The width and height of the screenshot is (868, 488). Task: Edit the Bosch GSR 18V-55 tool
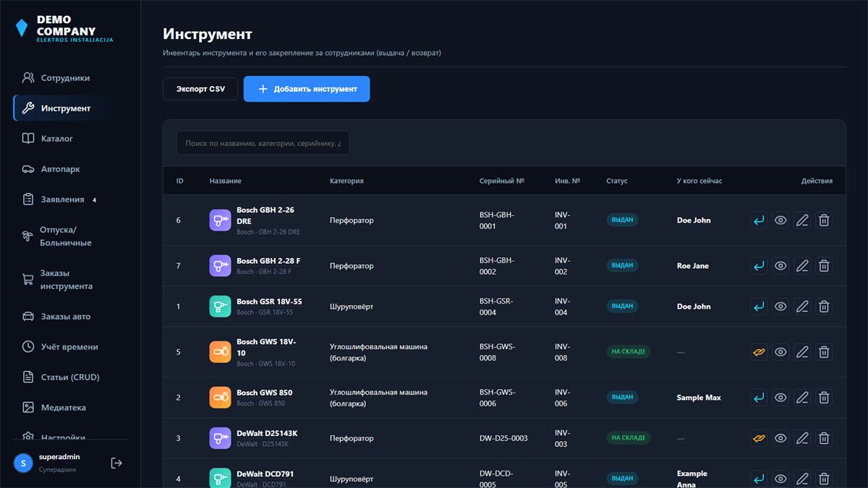pos(802,307)
